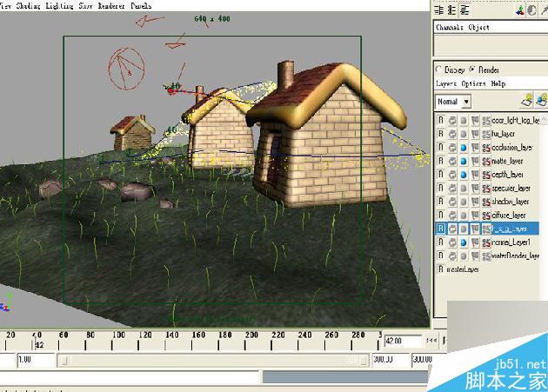Select the Render radio button

point(472,70)
